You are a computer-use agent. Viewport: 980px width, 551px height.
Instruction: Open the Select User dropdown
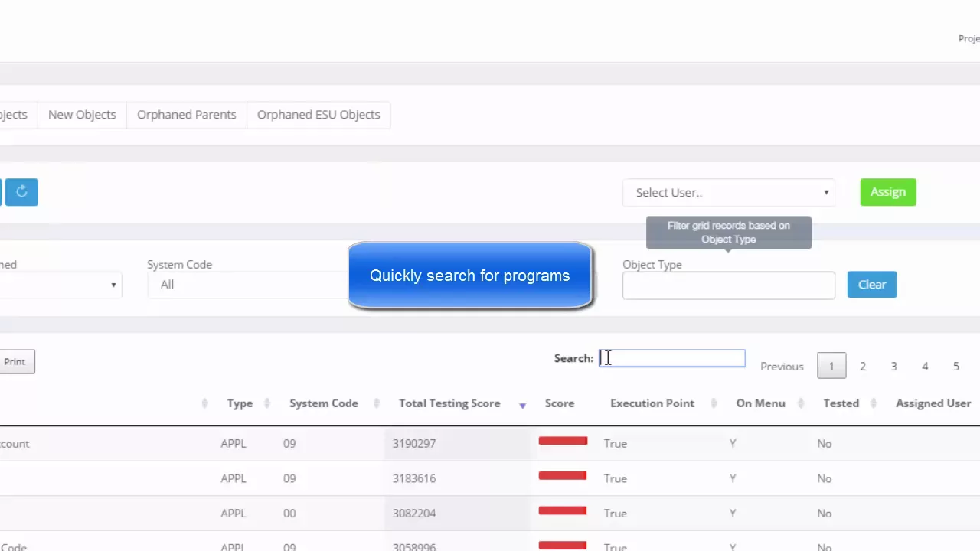[728, 193]
